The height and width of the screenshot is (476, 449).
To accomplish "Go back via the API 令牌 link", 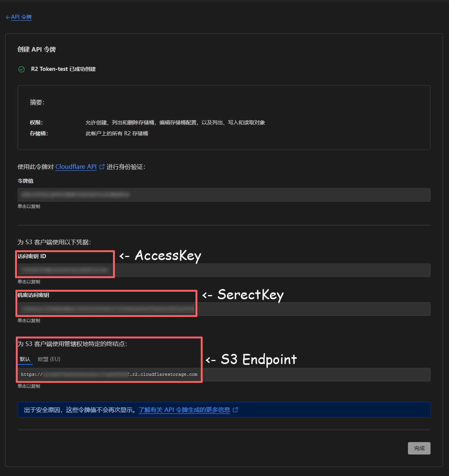I will coord(21,17).
